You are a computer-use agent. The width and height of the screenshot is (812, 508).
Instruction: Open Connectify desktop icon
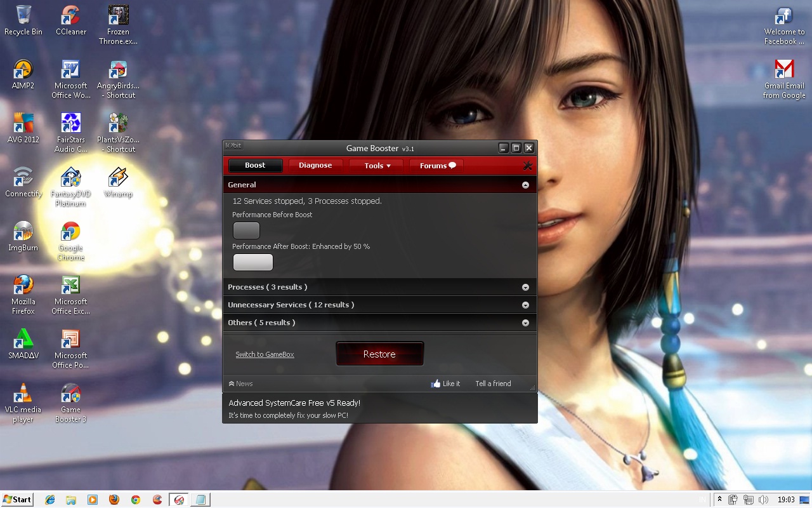point(23,183)
